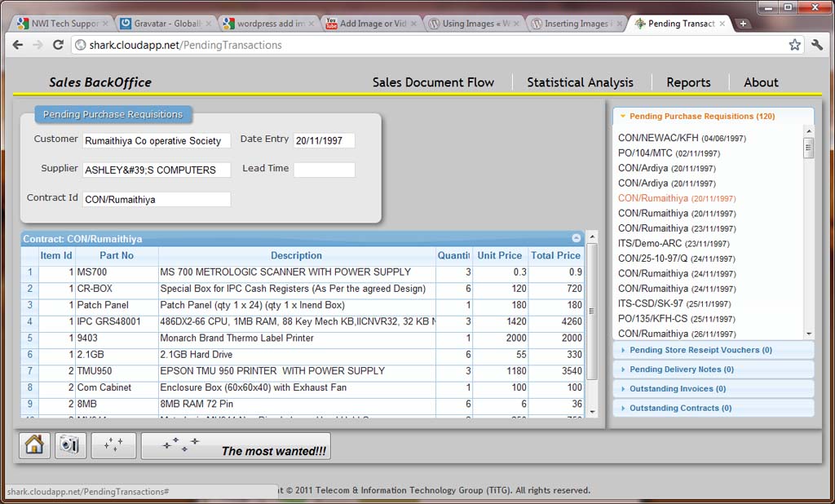Click the Lead Time input field
The height and width of the screenshot is (504, 835).
[324, 170]
